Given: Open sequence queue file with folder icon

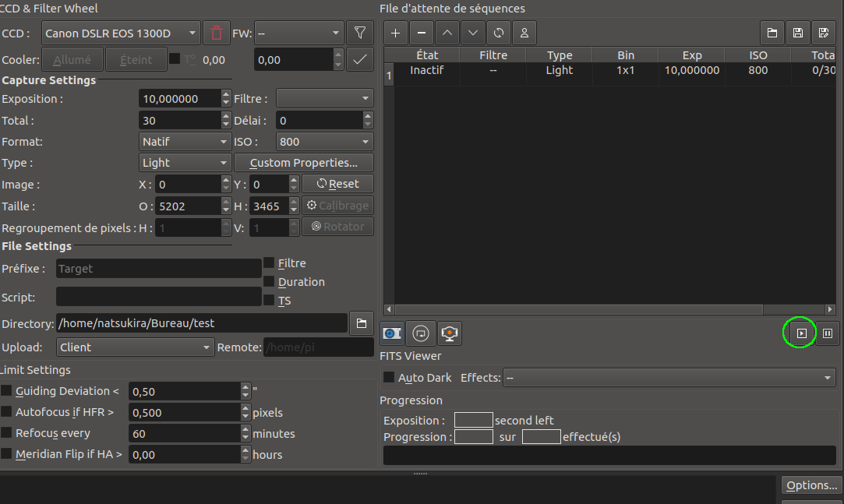Looking at the screenshot, I should pyautogui.click(x=772, y=33).
